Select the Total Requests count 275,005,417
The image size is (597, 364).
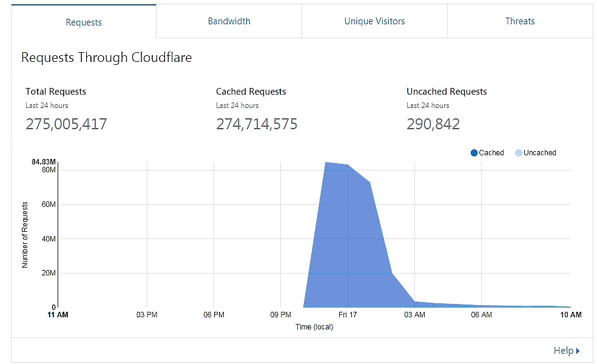point(66,124)
